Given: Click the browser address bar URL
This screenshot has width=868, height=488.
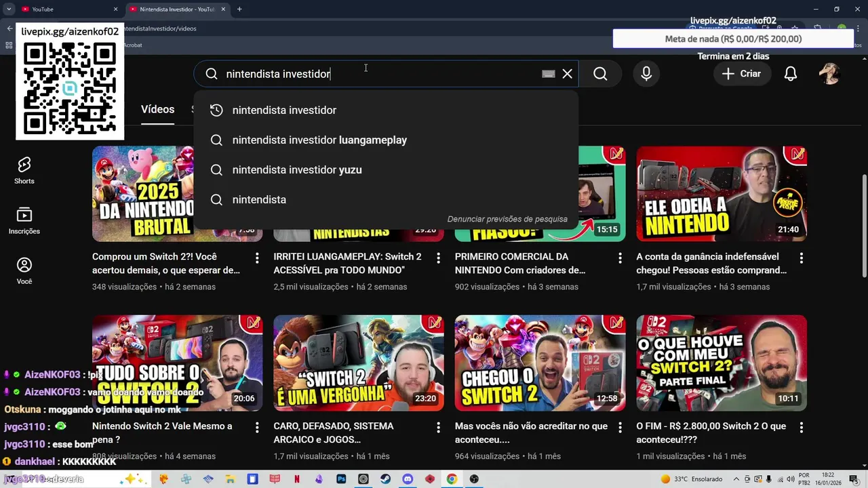Looking at the screenshot, I should coord(159,28).
